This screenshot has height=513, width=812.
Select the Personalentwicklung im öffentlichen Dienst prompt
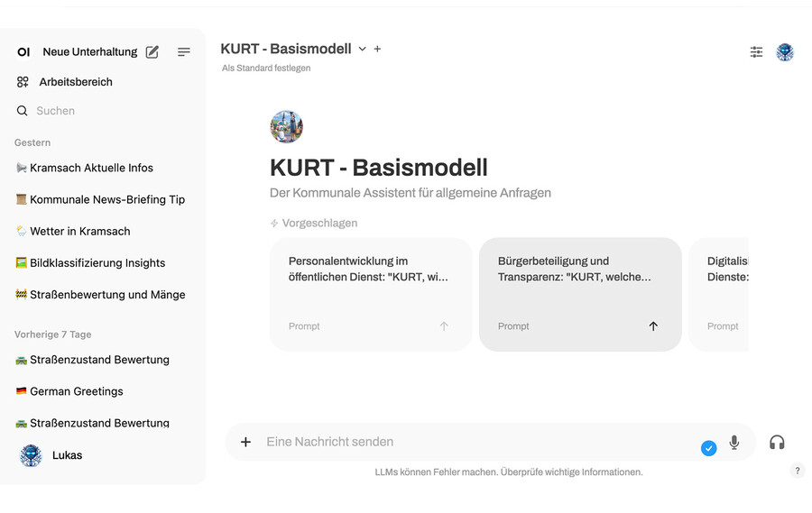tap(371, 294)
